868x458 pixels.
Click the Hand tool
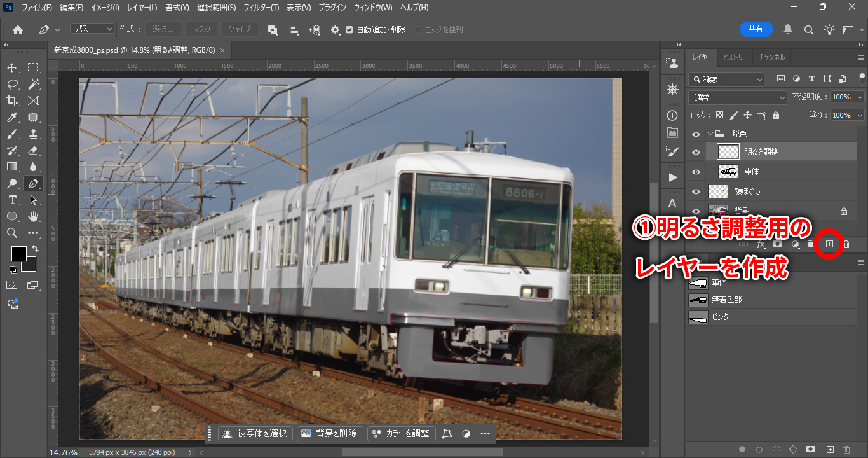[x=33, y=216]
